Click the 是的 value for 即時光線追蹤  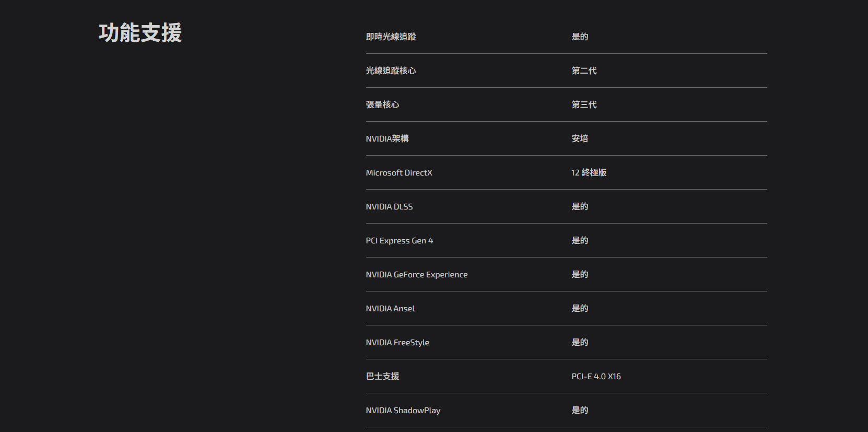(580, 37)
